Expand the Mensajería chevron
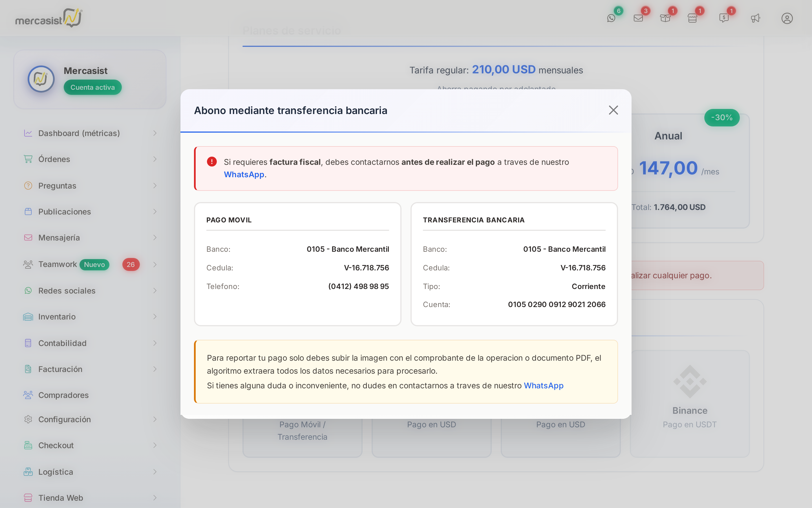The height and width of the screenshot is (508, 812). [x=155, y=238]
